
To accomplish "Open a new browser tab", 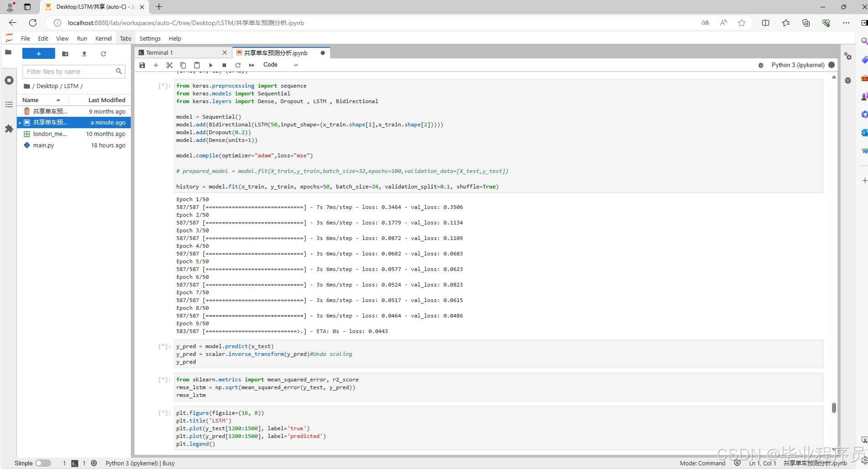I will pyautogui.click(x=159, y=7).
